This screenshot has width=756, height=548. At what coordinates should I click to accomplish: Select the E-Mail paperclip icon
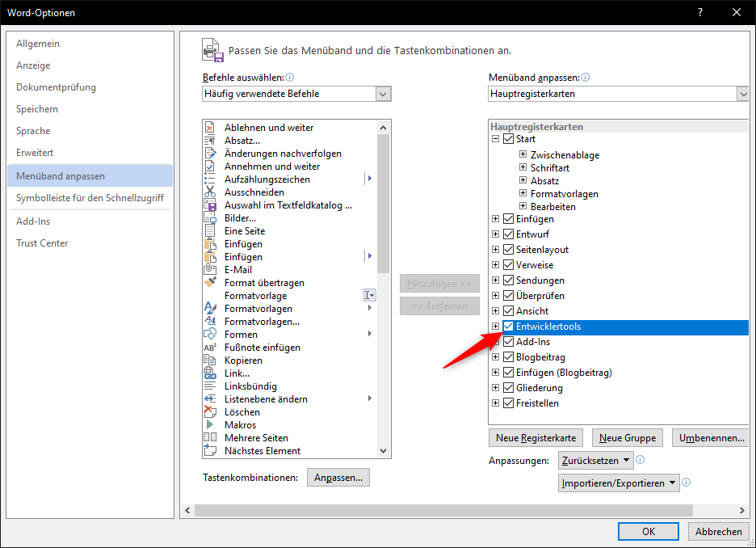210,270
